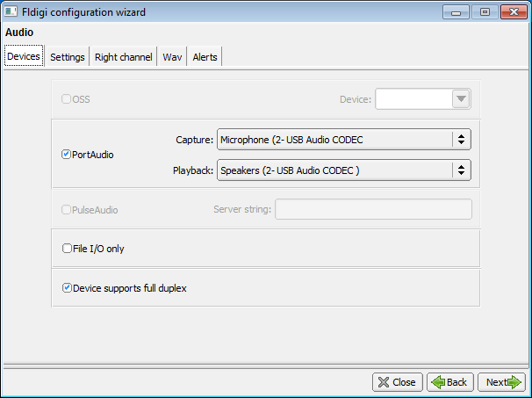Click the PulseAudio Server string field
Screen dimensions: 532x398
tap(373, 209)
